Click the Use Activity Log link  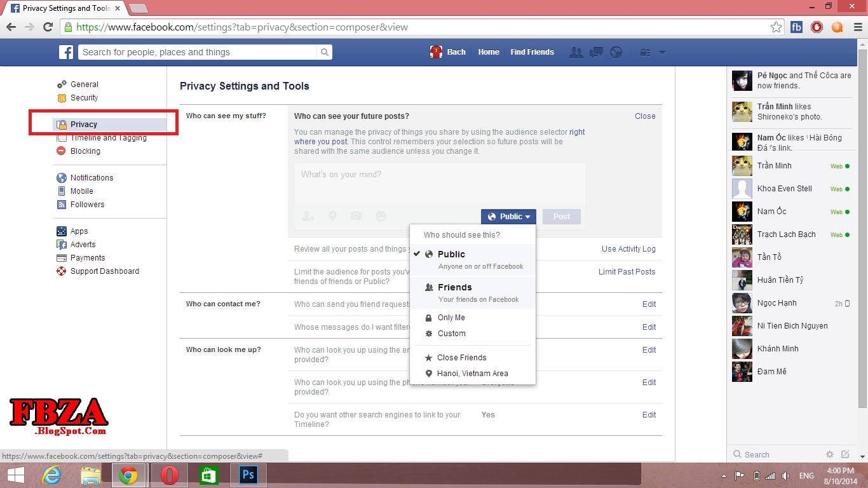(x=628, y=249)
